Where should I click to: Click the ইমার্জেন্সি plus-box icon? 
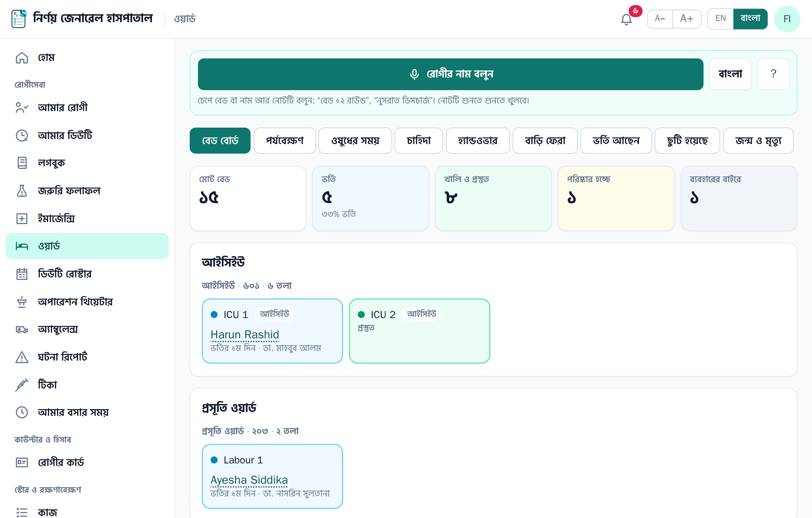(x=22, y=218)
